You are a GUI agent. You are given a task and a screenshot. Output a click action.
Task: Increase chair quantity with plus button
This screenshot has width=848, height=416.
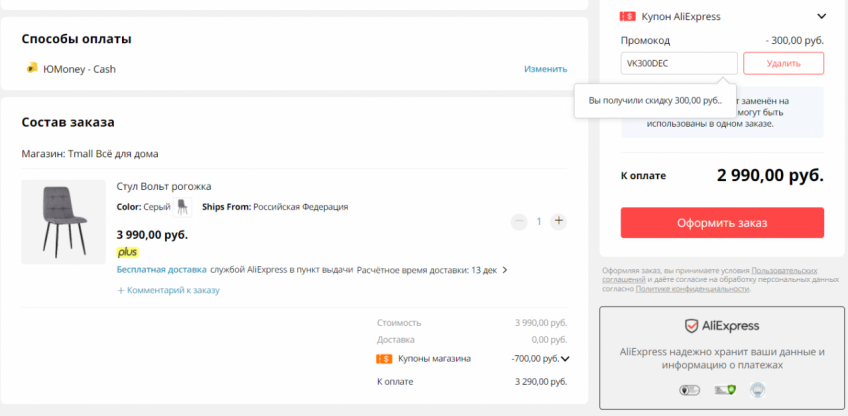coord(558,221)
